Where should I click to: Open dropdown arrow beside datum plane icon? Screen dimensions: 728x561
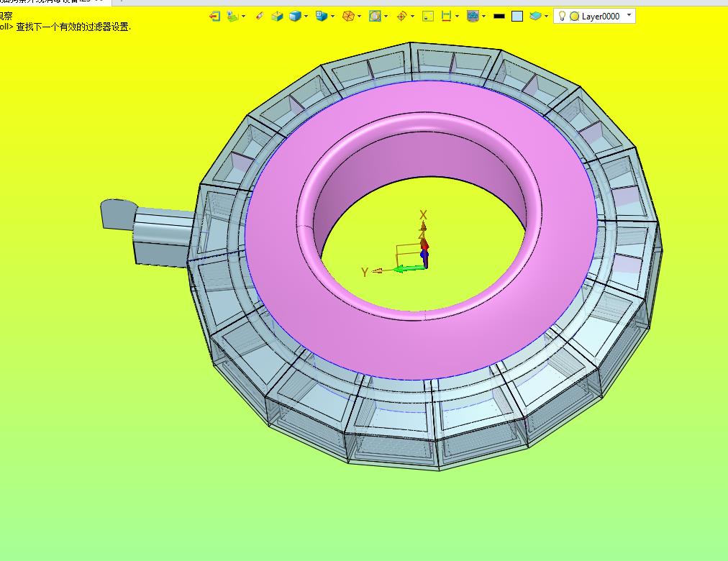pyautogui.click(x=244, y=17)
